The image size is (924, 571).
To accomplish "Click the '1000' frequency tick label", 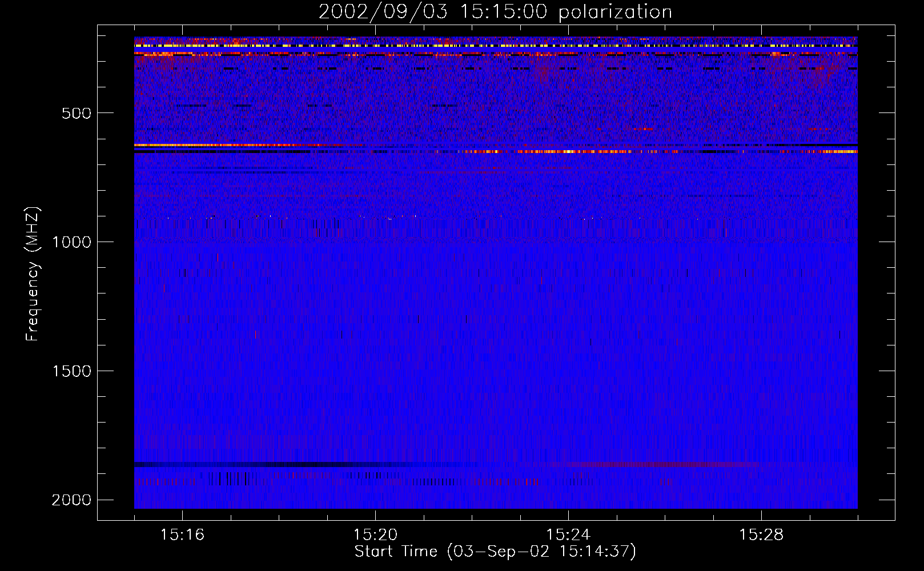I will (x=71, y=242).
